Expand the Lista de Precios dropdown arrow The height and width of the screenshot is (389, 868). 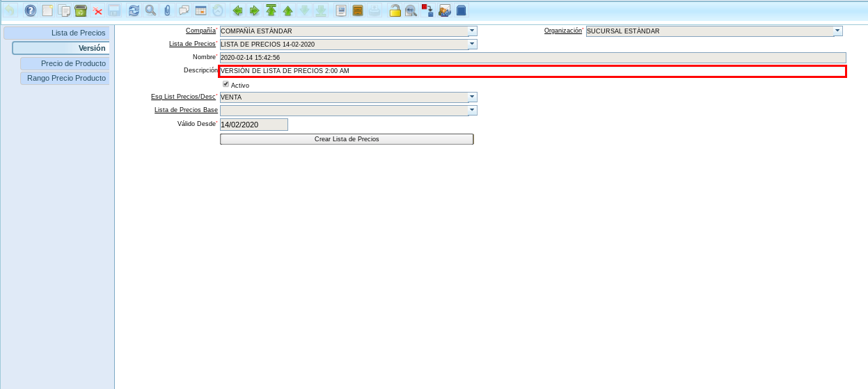[x=473, y=44]
